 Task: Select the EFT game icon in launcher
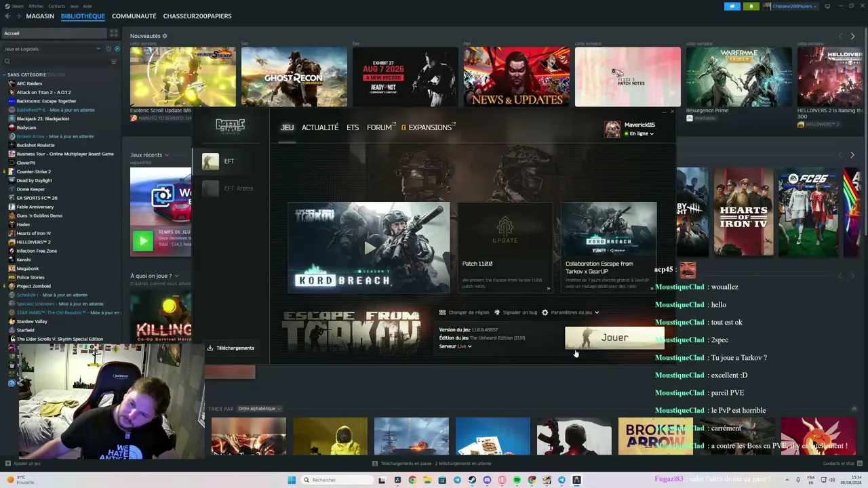(210, 161)
